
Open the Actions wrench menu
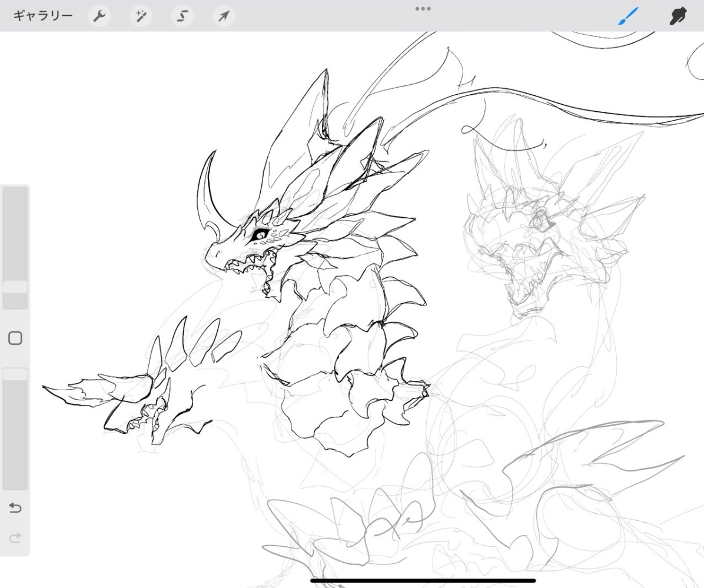coord(99,16)
